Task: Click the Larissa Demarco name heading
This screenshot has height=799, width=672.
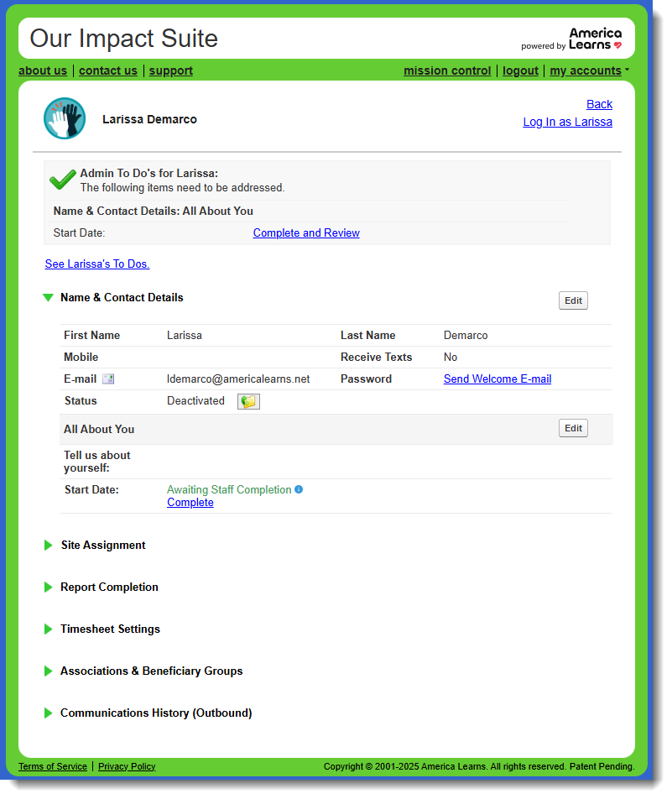Action: click(x=149, y=119)
